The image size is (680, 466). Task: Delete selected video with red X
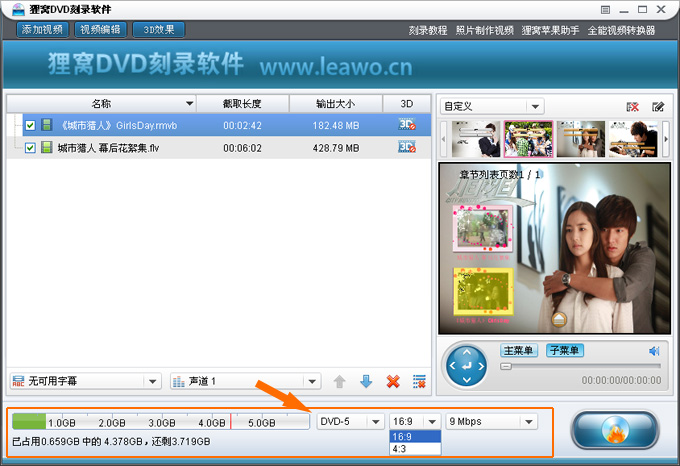(393, 381)
